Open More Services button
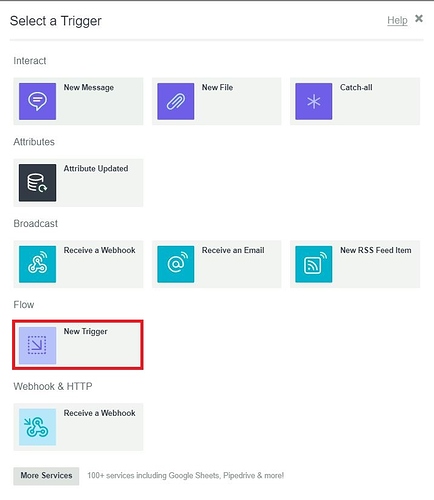Screen dimensions: 434x500 (46, 476)
